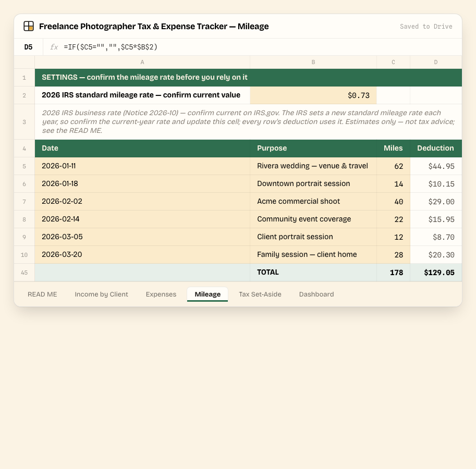Click the date cell 2026-03-05
The image size is (476, 469).
pos(142,237)
